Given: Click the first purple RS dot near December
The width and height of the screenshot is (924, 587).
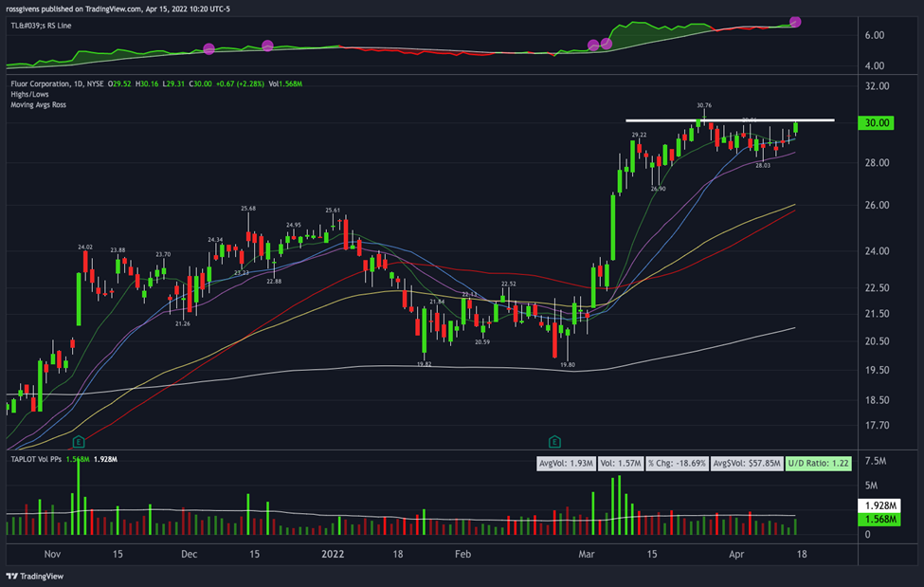Looking at the screenshot, I should [208, 48].
